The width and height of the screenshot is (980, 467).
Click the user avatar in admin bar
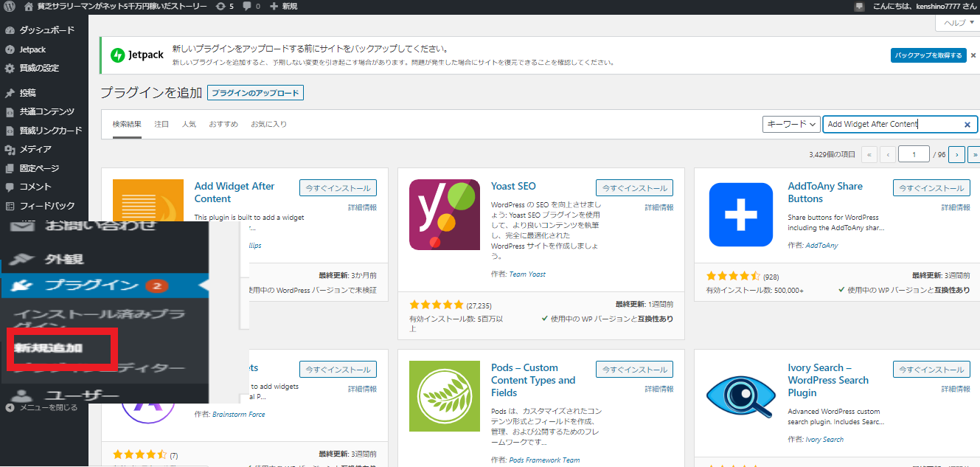(859, 6)
